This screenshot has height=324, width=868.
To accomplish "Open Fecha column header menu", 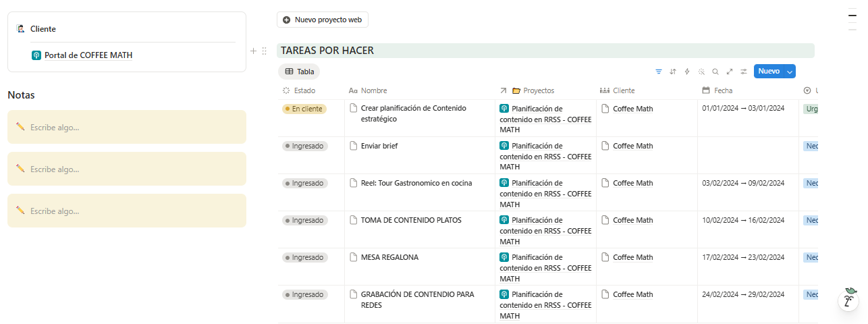I will (x=717, y=90).
